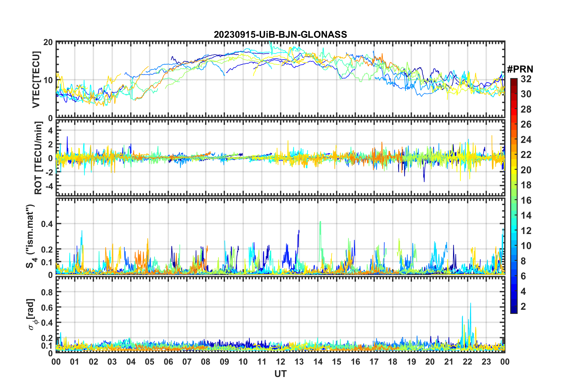This screenshot has width=561, height=392.
Task: Click the PRN 20 colorbar tick label
Action: coord(526,170)
